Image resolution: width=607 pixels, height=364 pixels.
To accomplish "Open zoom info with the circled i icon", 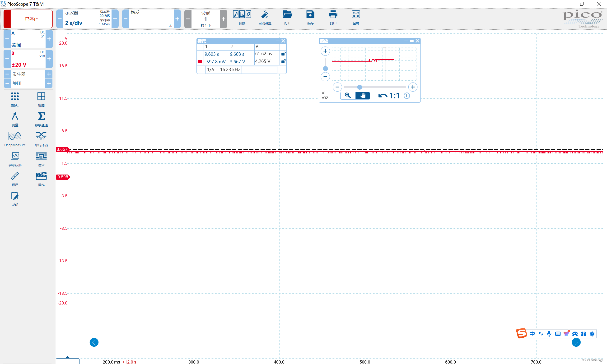I will (407, 96).
